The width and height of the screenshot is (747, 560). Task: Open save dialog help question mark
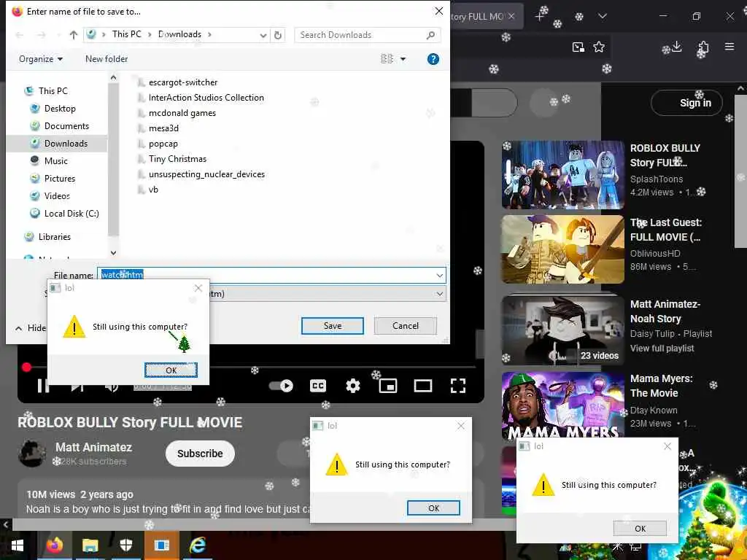(433, 59)
